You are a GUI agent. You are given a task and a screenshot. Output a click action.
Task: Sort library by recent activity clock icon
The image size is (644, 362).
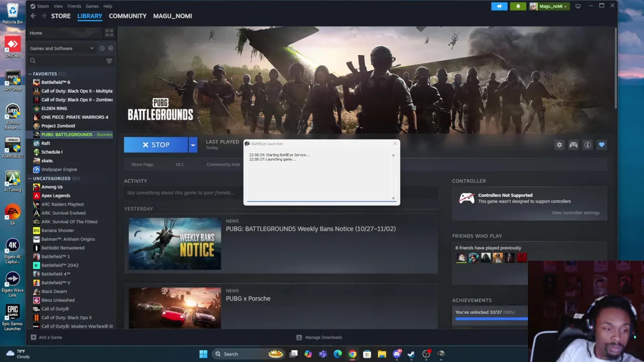point(102,48)
